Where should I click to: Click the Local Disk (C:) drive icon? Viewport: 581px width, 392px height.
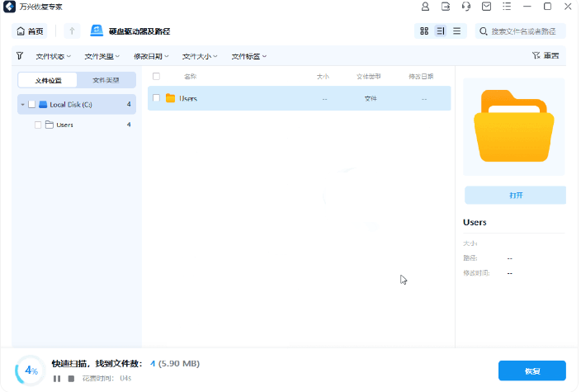[x=43, y=105]
